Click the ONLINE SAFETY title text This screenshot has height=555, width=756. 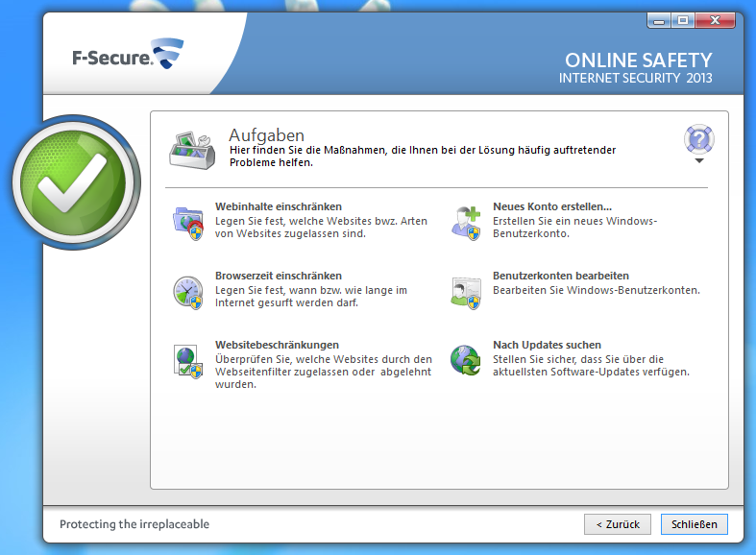[x=639, y=60]
